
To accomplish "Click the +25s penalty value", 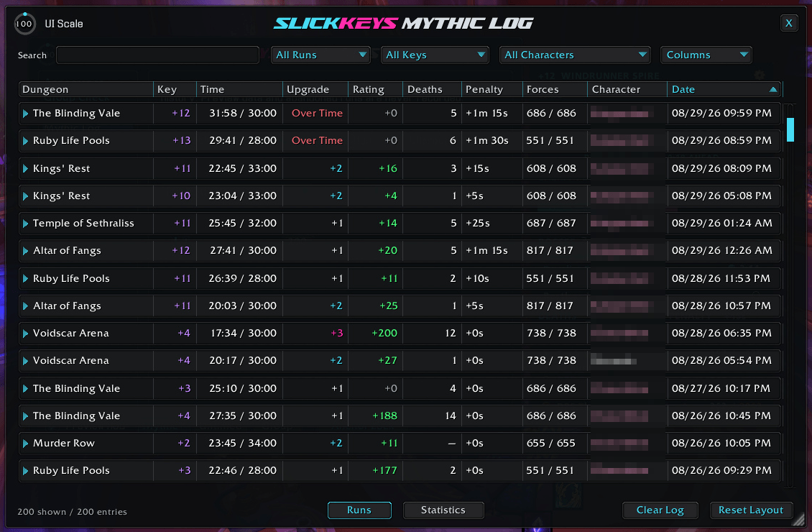I will click(477, 224).
